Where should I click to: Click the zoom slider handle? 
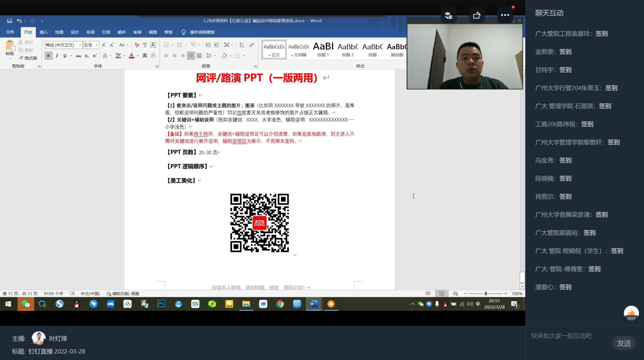click(x=486, y=293)
